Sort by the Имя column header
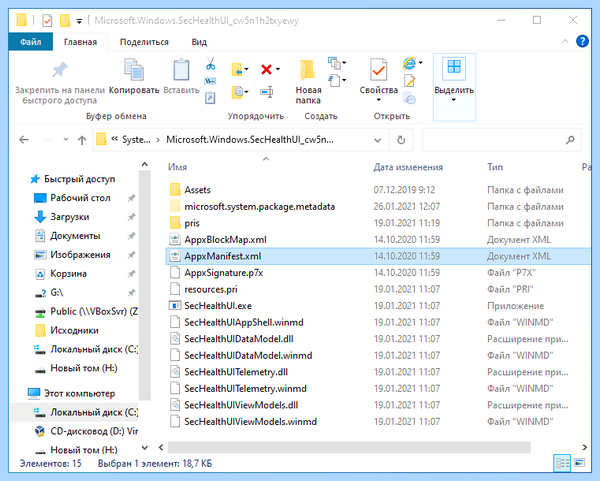600x481 pixels. coord(178,167)
